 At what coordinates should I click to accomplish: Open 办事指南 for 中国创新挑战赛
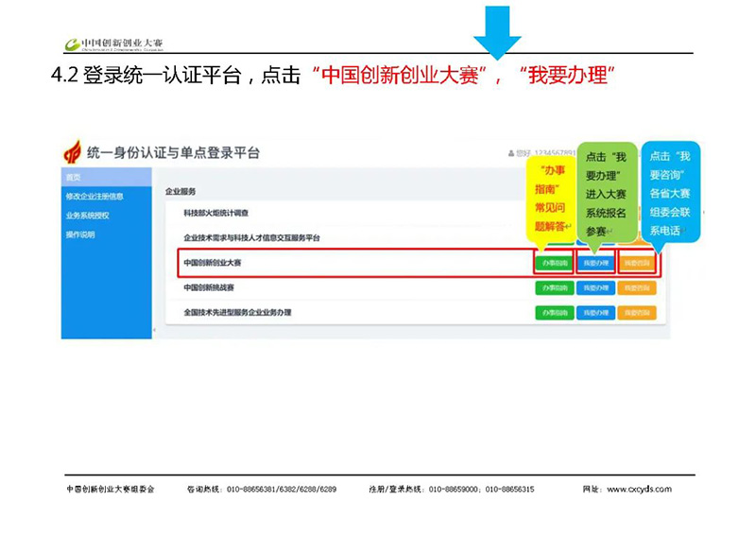pyautogui.click(x=555, y=288)
